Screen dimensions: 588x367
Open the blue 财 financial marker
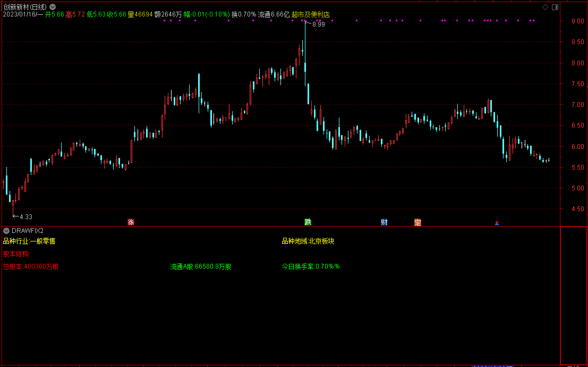pyautogui.click(x=384, y=222)
